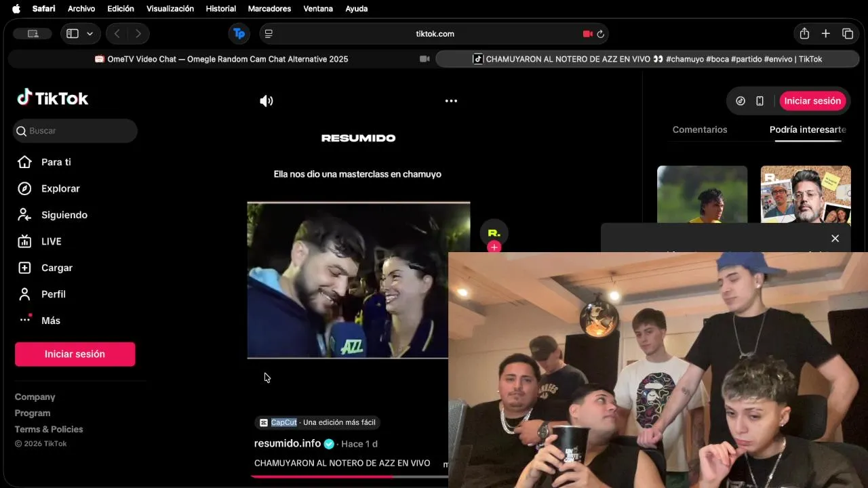Open the Safari menu
Image resolution: width=868 pixels, height=488 pixels.
pyautogui.click(x=44, y=9)
